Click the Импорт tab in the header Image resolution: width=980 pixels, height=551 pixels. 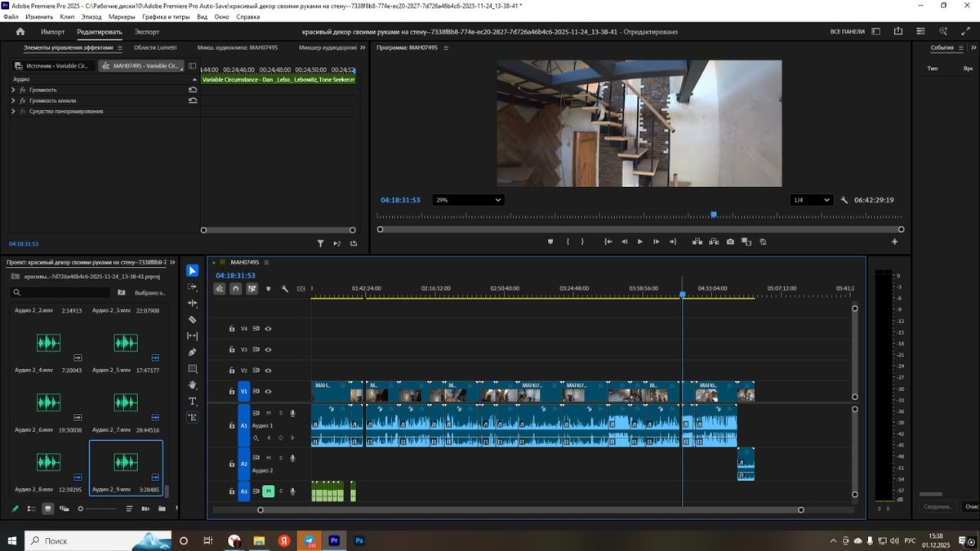click(52, 32)
